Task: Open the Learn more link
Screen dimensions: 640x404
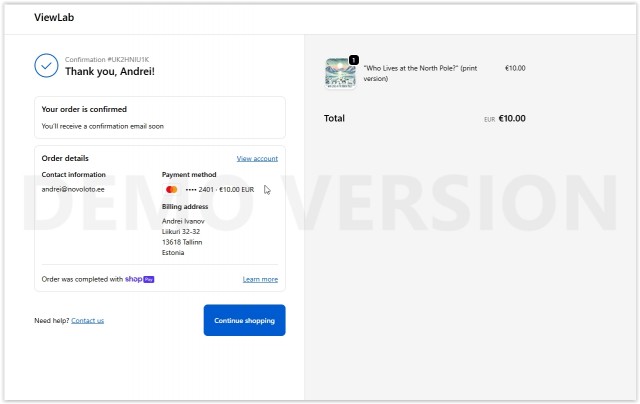Action: (x=260, y=279)
